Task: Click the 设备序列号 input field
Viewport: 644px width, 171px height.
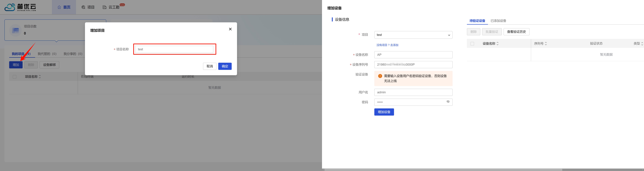Action: tap(413, 64)
